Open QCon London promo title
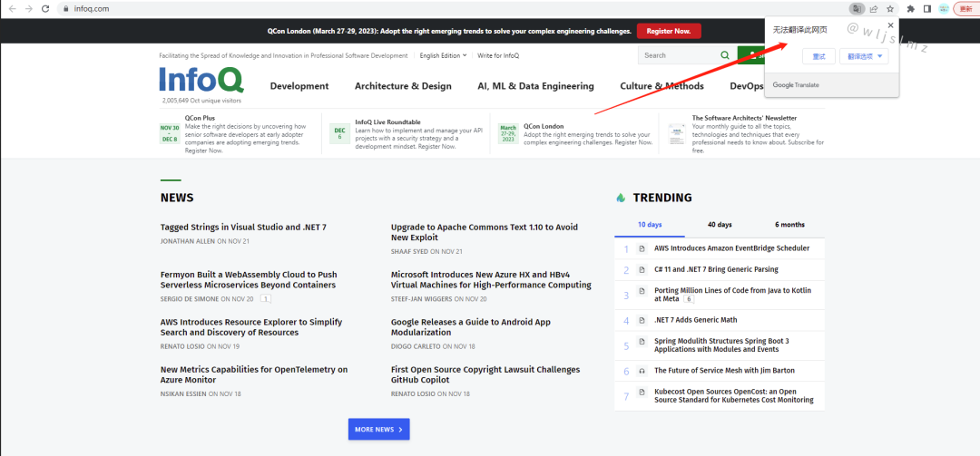 [x=544, y=125]
